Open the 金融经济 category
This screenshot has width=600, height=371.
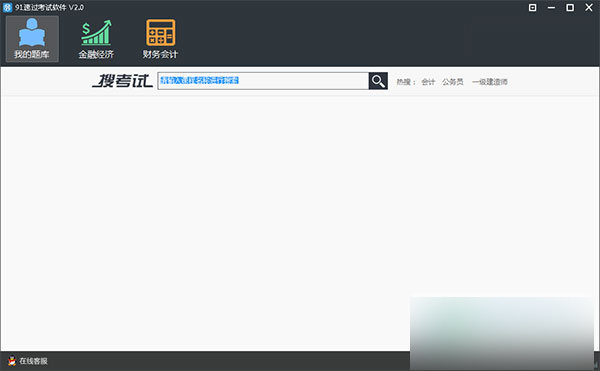pyautogui.click(x=96, y=39)
